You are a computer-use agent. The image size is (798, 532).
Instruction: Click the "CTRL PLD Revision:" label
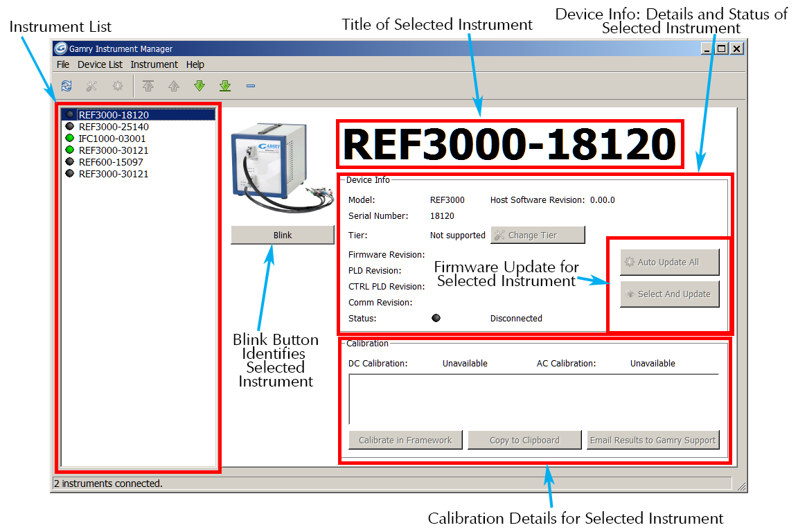coord(387,287)
